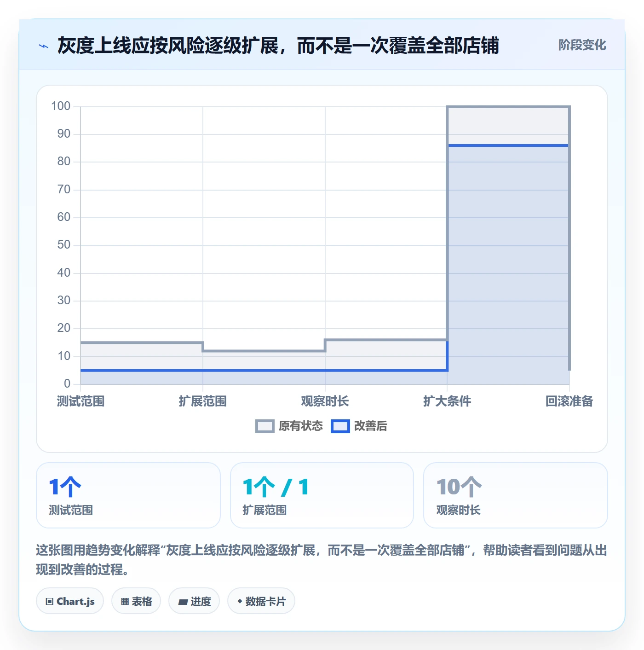Viewport: 644px width, 650px height.
Task: Click the 0 y-axis tick label
Action: point(67,383)
